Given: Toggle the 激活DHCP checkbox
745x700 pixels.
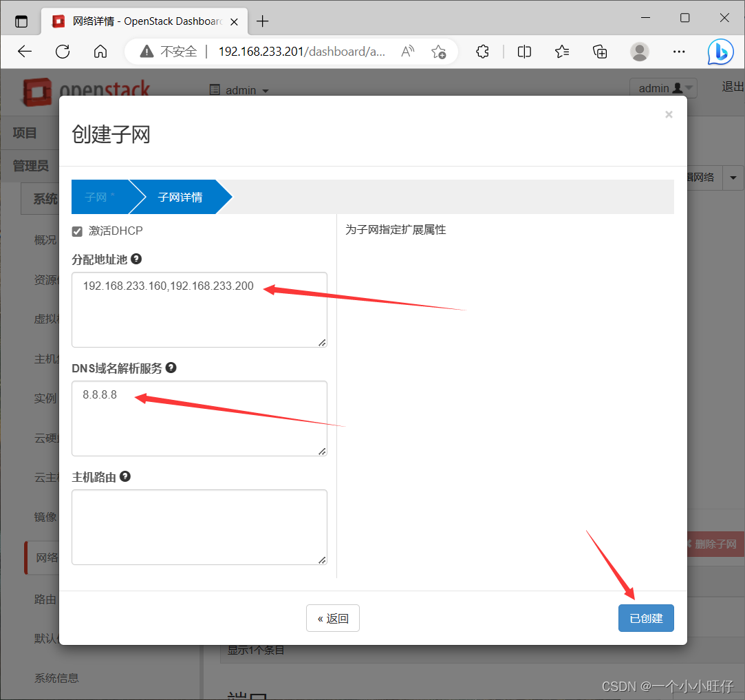Looking at the screenshot, I should (77, 231).
